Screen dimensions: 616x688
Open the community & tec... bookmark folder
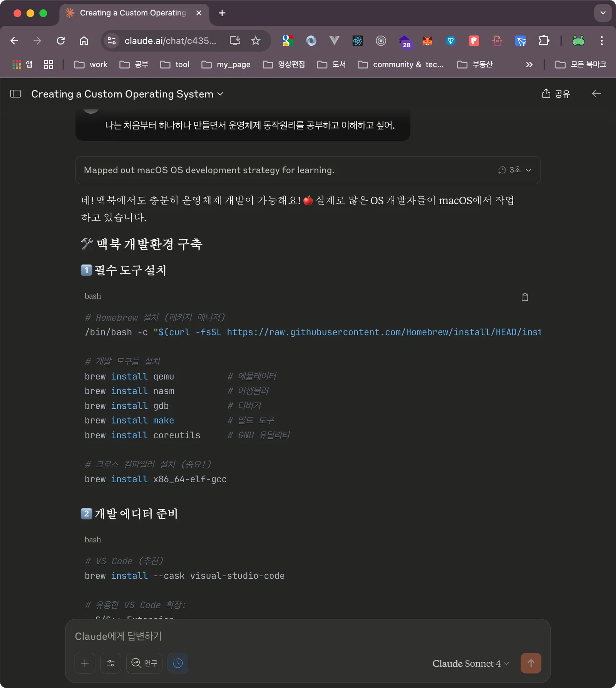400,64
